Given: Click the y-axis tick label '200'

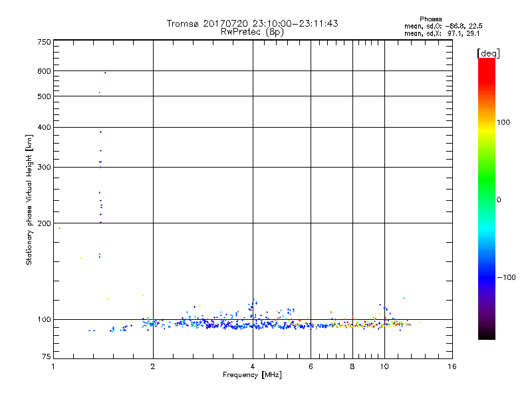Looking at the screenshot, I should pyautogui.click(x=44, y=223).
